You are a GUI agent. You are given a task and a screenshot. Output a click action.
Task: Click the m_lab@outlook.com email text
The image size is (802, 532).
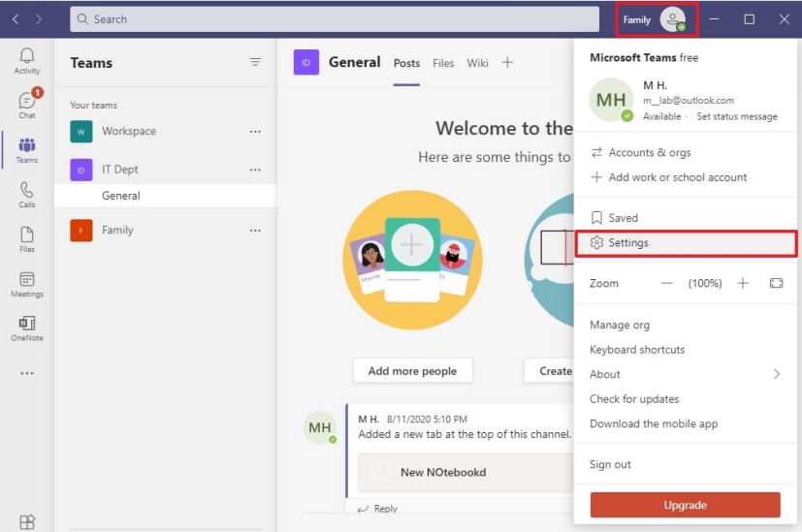click(x=689, y=101)
